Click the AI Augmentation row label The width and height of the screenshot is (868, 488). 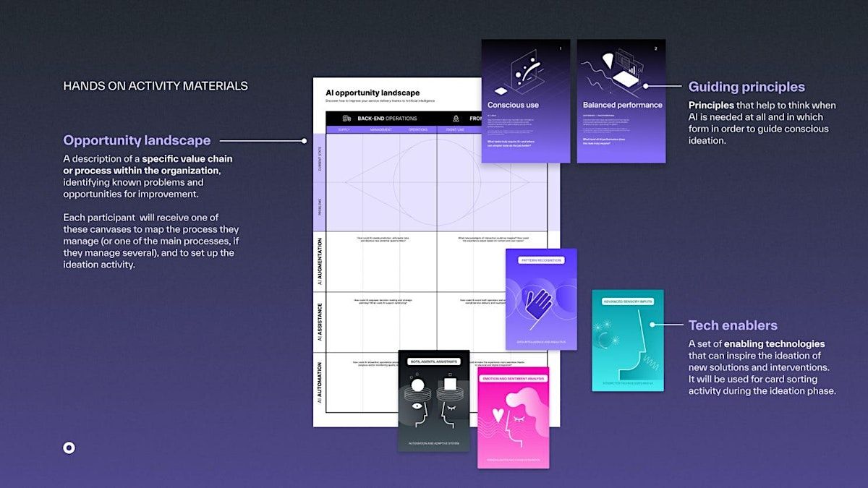[x=319, y=261]
